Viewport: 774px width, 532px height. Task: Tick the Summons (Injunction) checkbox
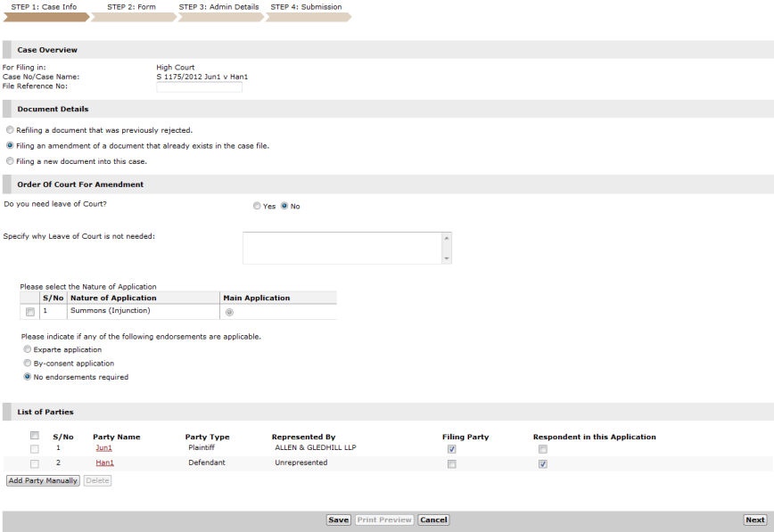pyautogui.click(x=29, y=312)
